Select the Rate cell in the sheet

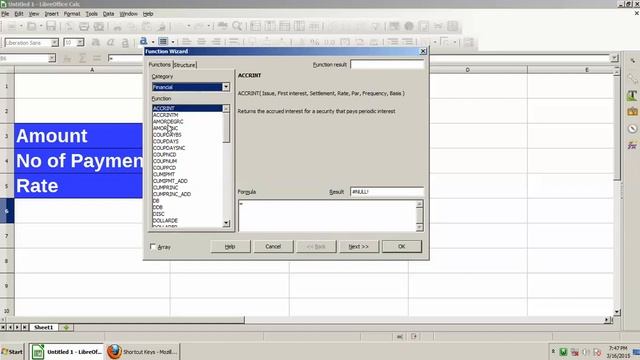click(78, 186)
